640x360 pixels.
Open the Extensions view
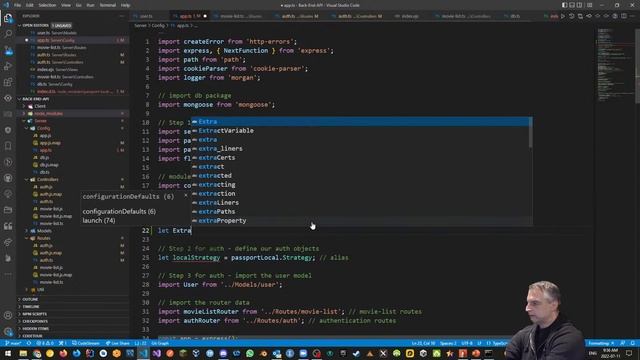8,82
